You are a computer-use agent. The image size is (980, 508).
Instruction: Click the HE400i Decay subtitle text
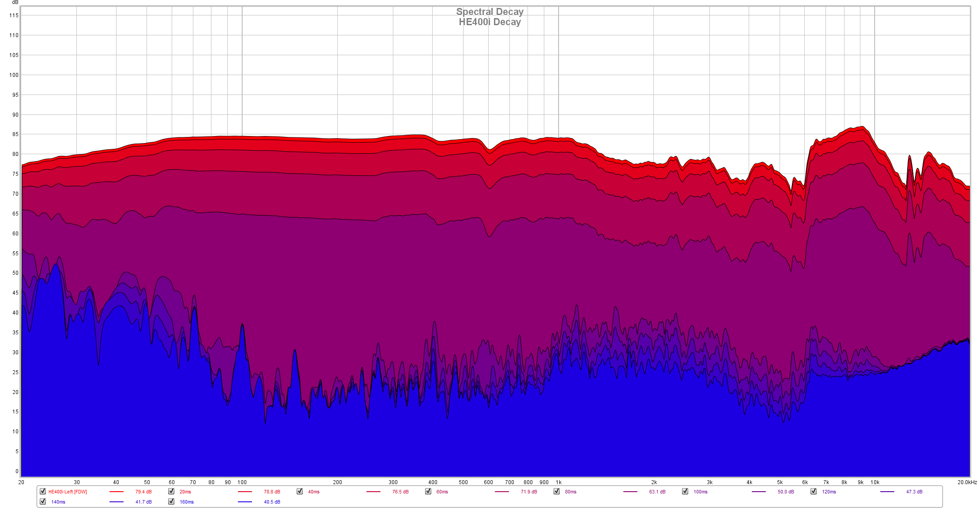[x=490, y=22]
